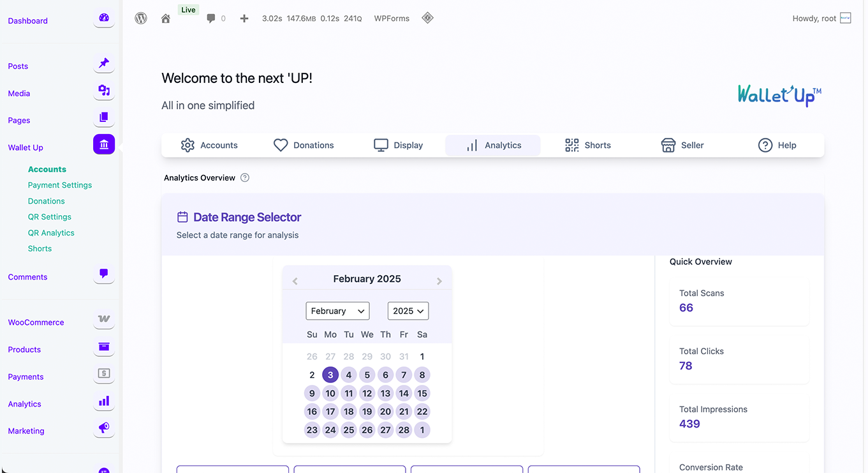Viewport: 868px width, 473px height.
Task: Select February 19 on the calendar
Action: (x=367, y=412)
